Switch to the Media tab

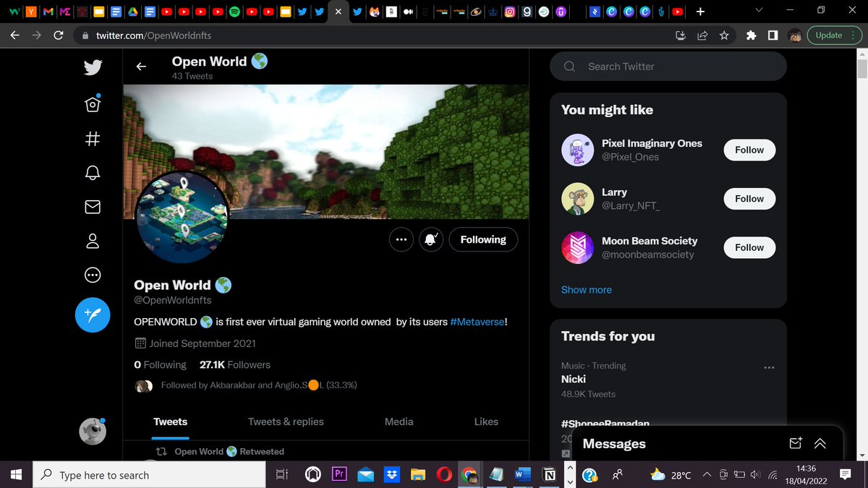click(x=399, y=421)
